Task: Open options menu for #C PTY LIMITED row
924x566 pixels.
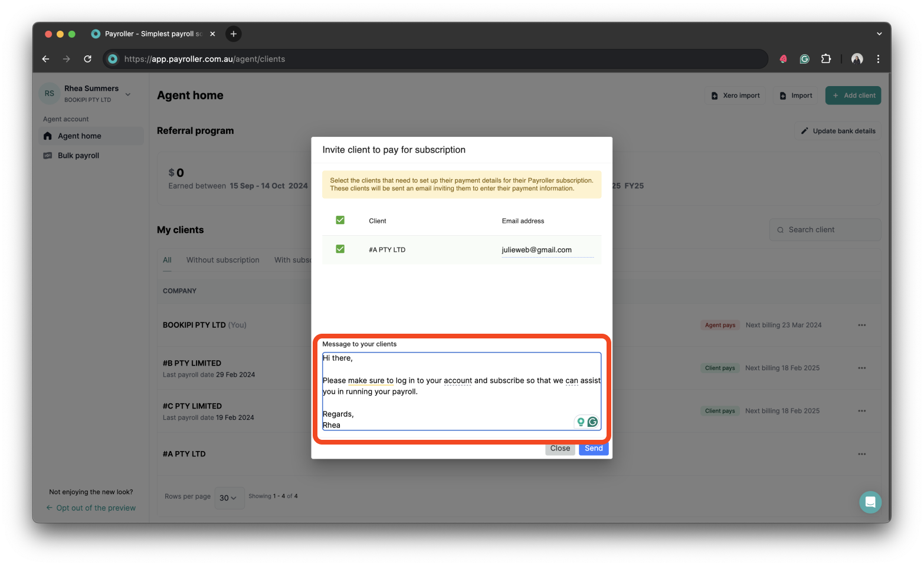Action: pyautogui.click(x=862, y=411)
